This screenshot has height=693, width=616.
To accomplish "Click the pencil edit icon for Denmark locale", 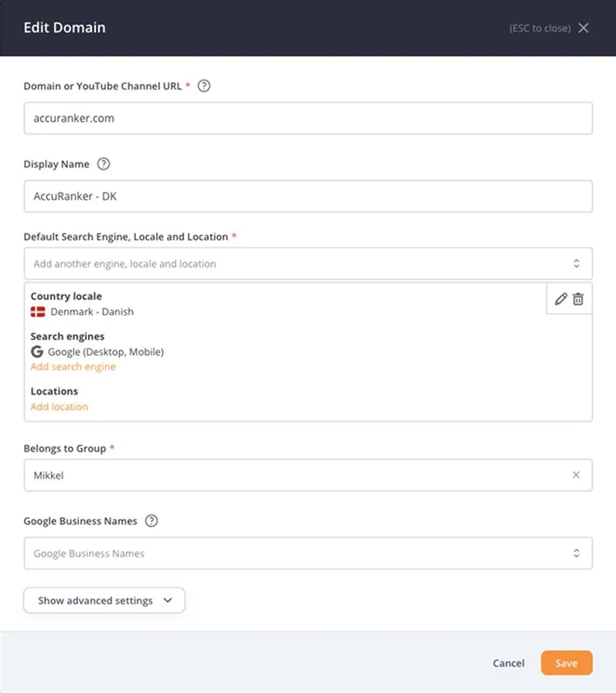I will pos(561,299).
